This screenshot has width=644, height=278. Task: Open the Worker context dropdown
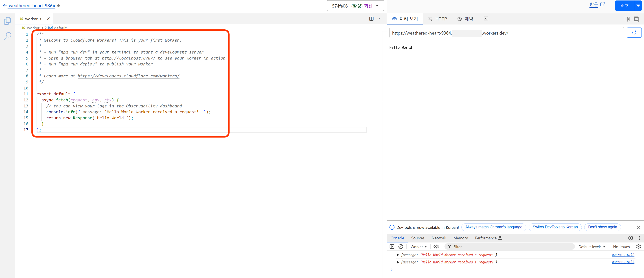(x=418, y=247)
